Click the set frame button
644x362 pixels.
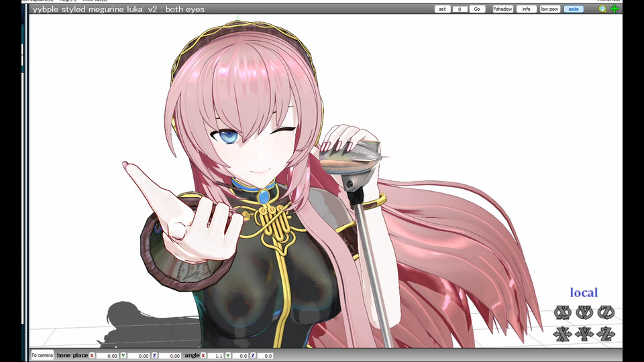[x=442, y=9]
